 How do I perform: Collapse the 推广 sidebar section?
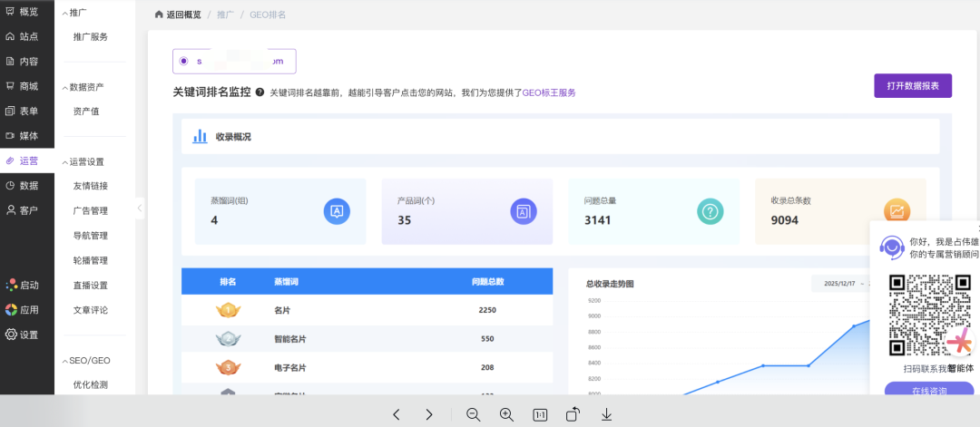point(64,13)
